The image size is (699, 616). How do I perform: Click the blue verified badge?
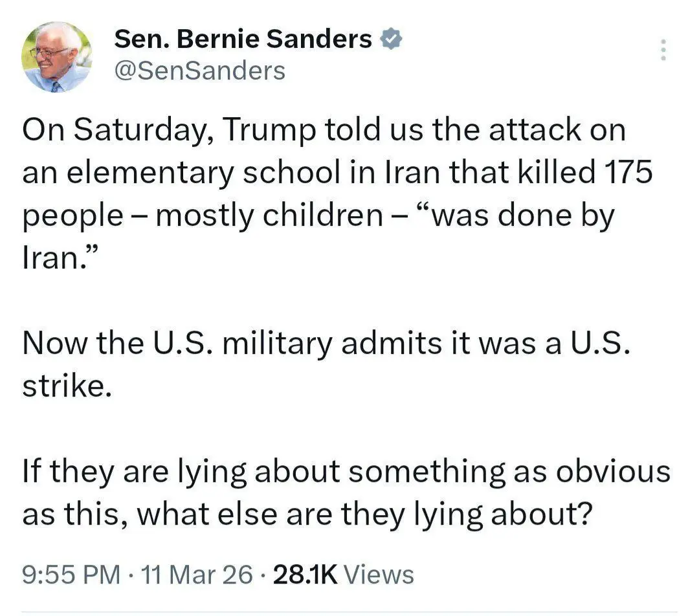point(391,39)
